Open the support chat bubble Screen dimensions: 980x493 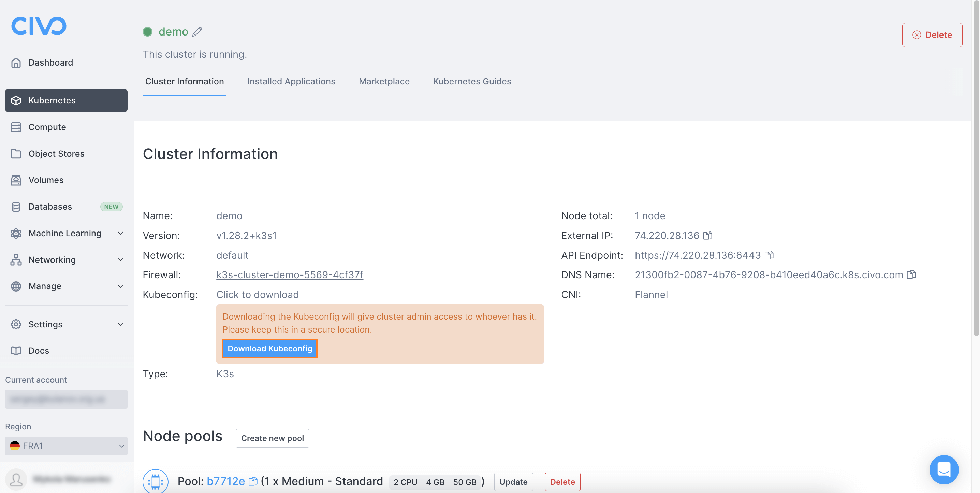(x=944, y=469)
